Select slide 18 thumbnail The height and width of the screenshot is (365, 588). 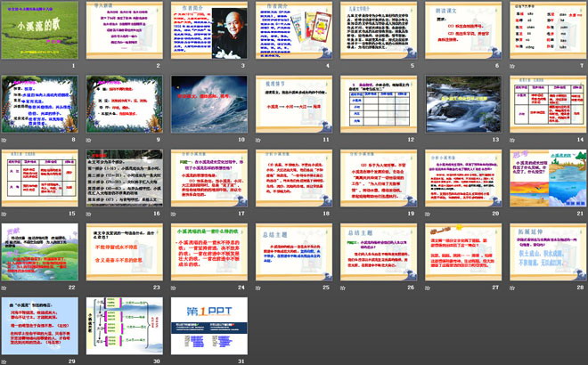(x=294, y=178)
